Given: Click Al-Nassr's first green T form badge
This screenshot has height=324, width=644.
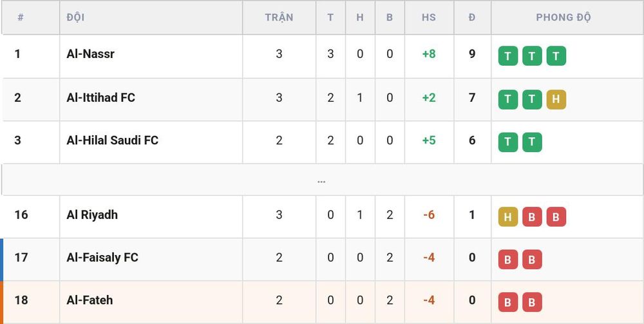Looking at the screenshot, I should 507,56.
